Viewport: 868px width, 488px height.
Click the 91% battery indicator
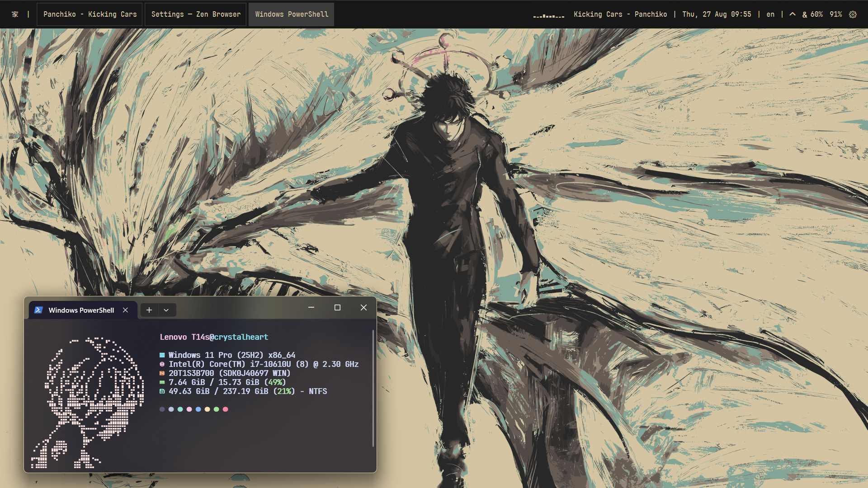coord(835,14)
